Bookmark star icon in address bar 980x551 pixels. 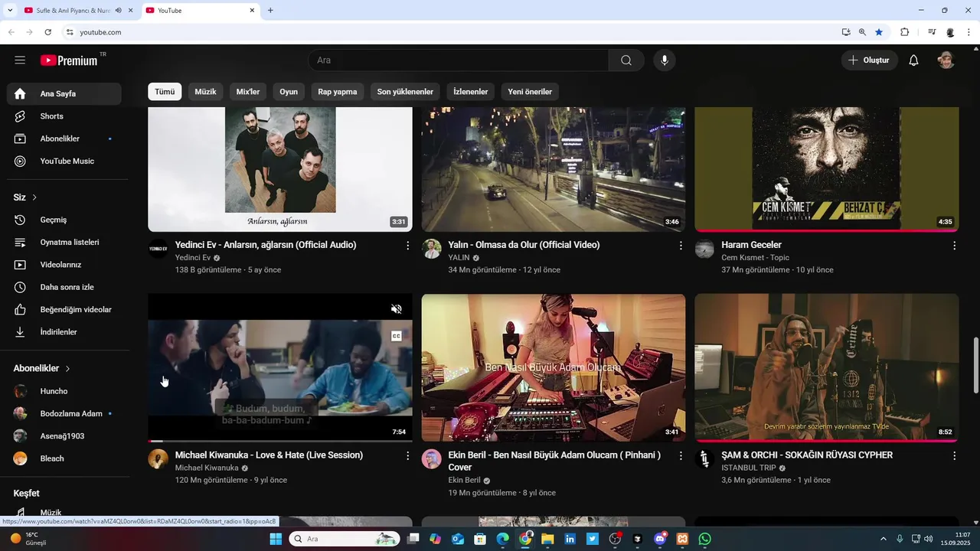(879, 32)
